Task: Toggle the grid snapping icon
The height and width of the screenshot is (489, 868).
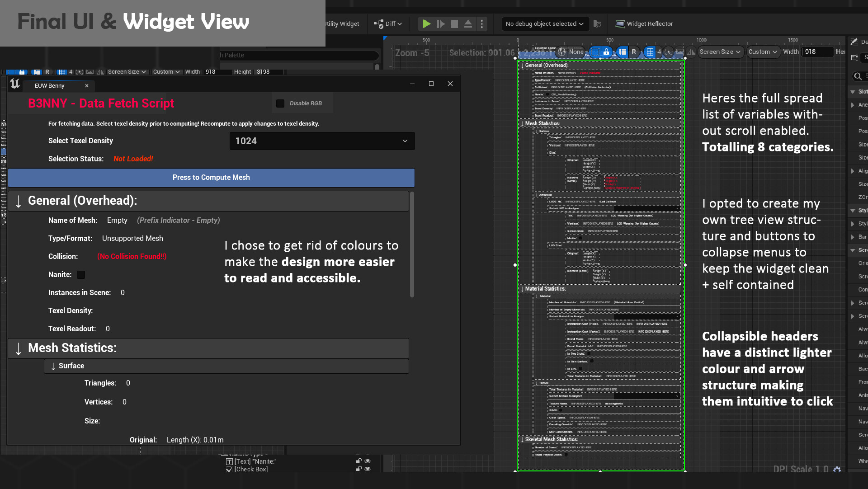Action: [x=650, y=52]
